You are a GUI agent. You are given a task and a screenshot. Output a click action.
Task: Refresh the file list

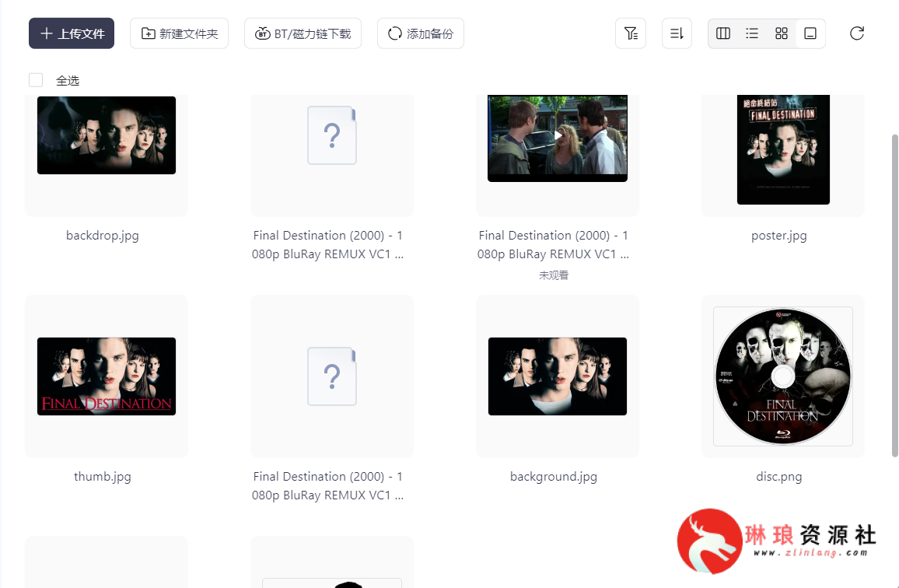click(x=856, y=33)
